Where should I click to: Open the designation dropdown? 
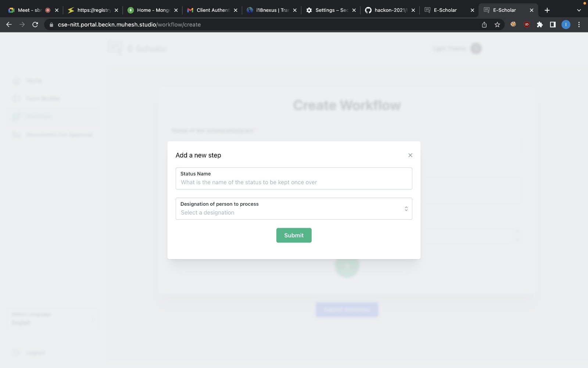coord(294,209)
